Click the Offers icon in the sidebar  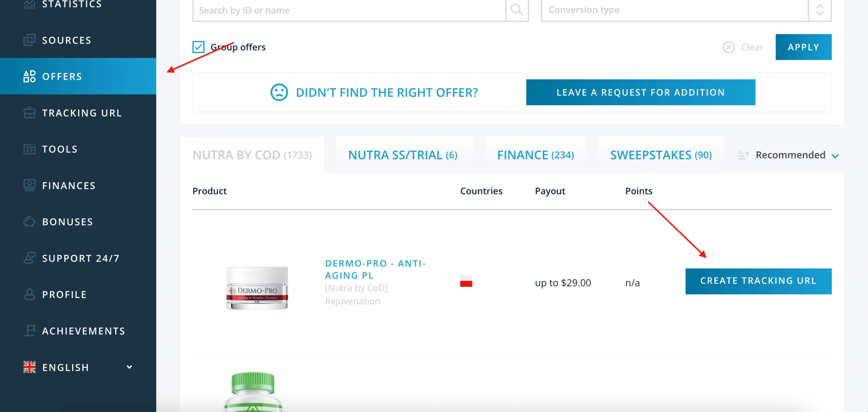click(x=29, y=76)
